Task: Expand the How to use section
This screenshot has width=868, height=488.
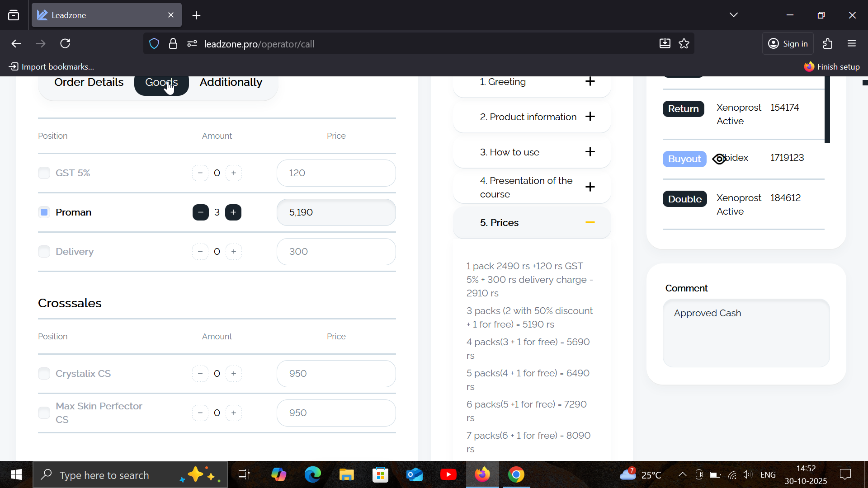Action: [x=590, y=152]
